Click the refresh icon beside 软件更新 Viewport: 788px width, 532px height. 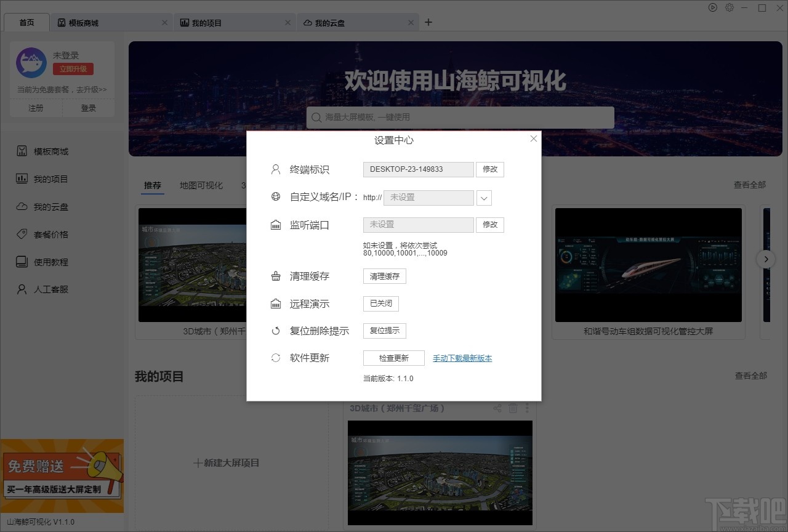(276, 358)
